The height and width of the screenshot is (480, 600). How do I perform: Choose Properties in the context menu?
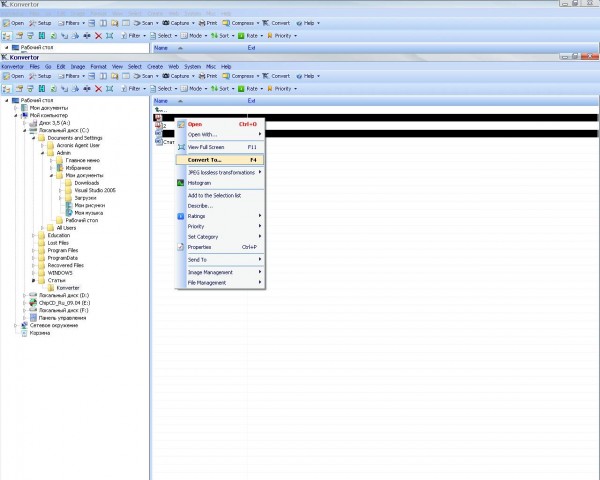(x=220, y=247)
